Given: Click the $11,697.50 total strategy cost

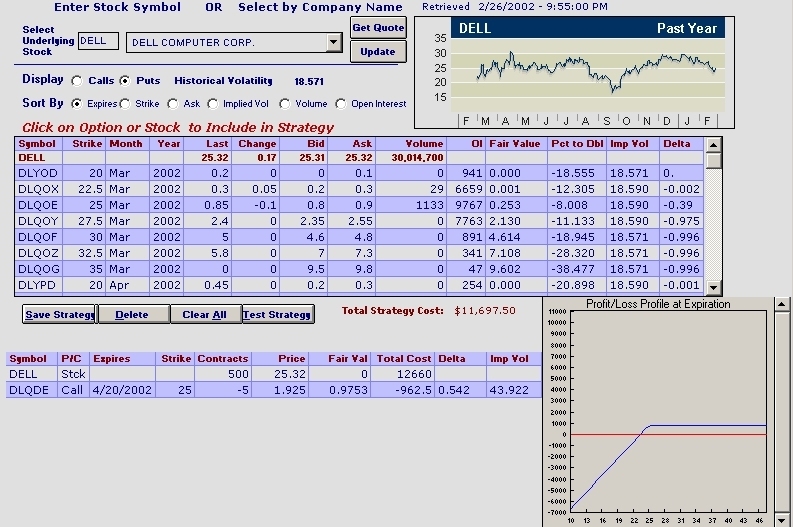Looking at the screenshot, I should point(484,311).
